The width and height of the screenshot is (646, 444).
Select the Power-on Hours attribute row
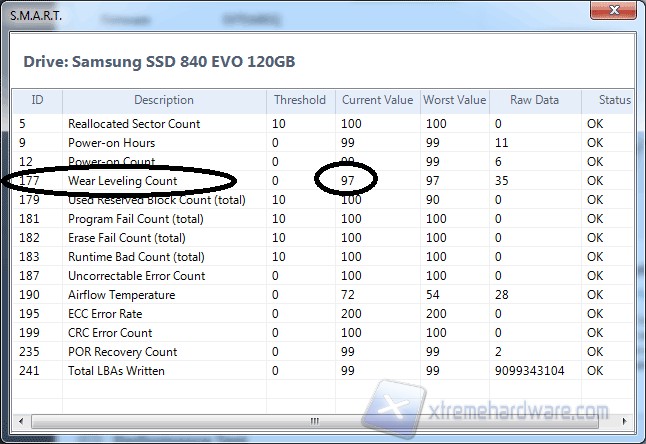111,143
